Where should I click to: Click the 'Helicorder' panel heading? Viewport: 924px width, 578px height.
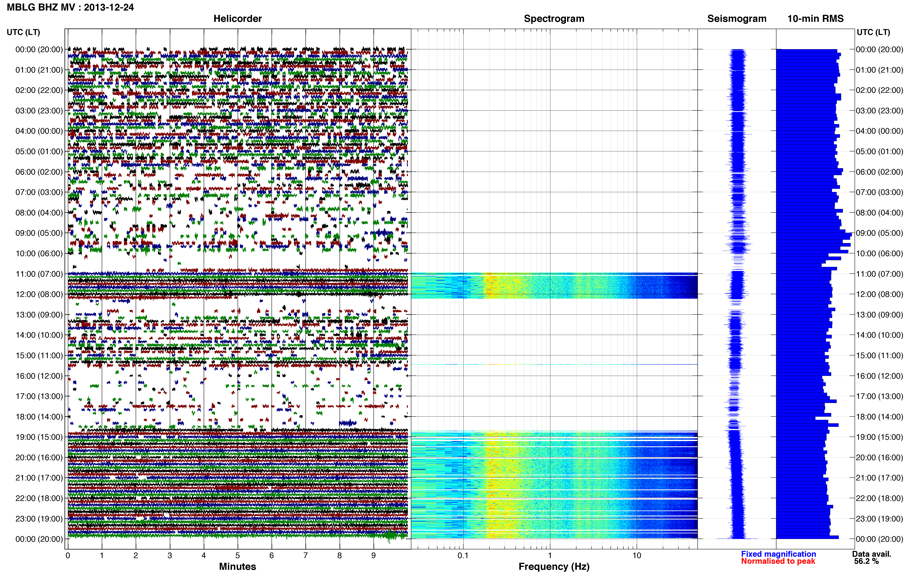pos(237,18)
